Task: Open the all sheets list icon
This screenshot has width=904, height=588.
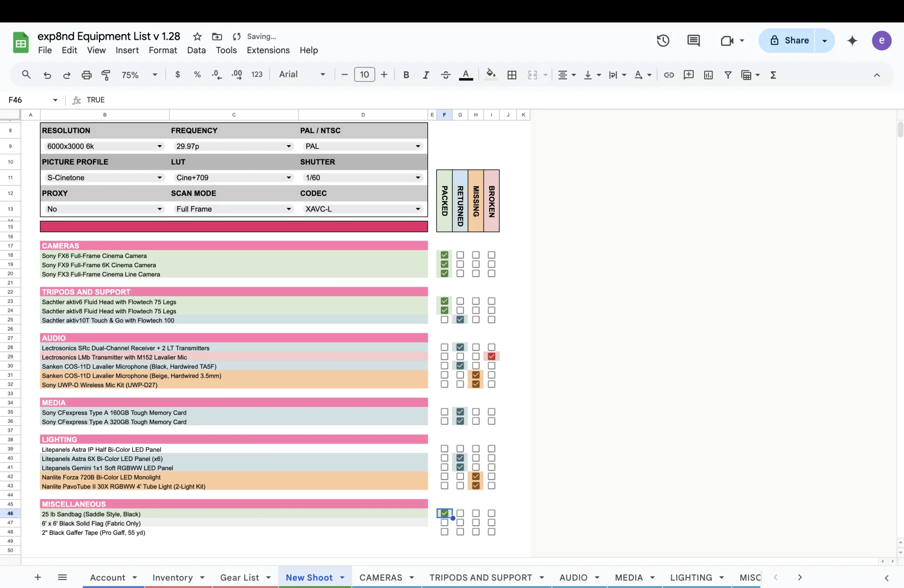Action: click(62, 577)
